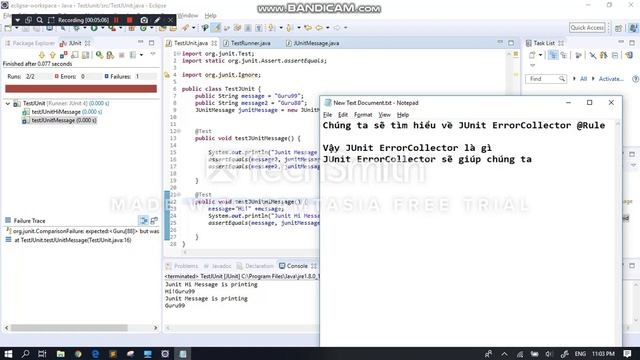Stop the JUnit test run

tap(122, 55)
